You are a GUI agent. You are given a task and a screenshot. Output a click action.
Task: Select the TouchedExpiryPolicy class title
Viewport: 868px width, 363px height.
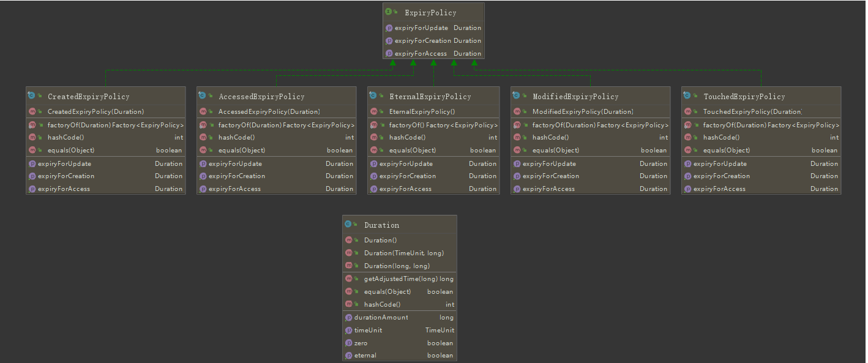pyautogui.click(x=744, y=97)
